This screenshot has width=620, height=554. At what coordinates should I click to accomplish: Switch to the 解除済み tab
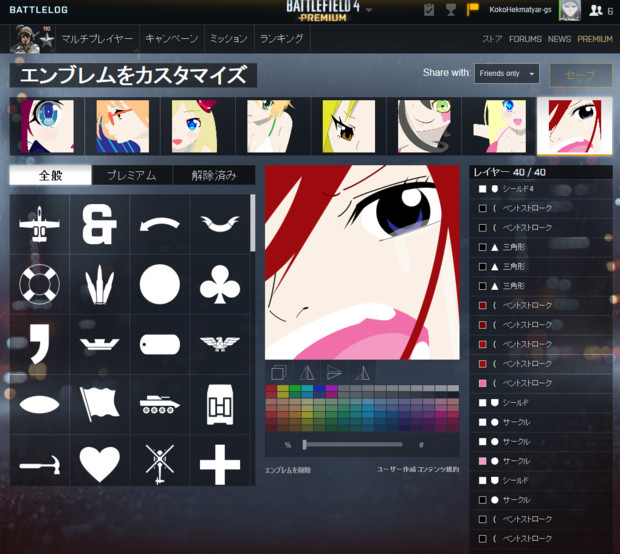(x=214, y=175)
